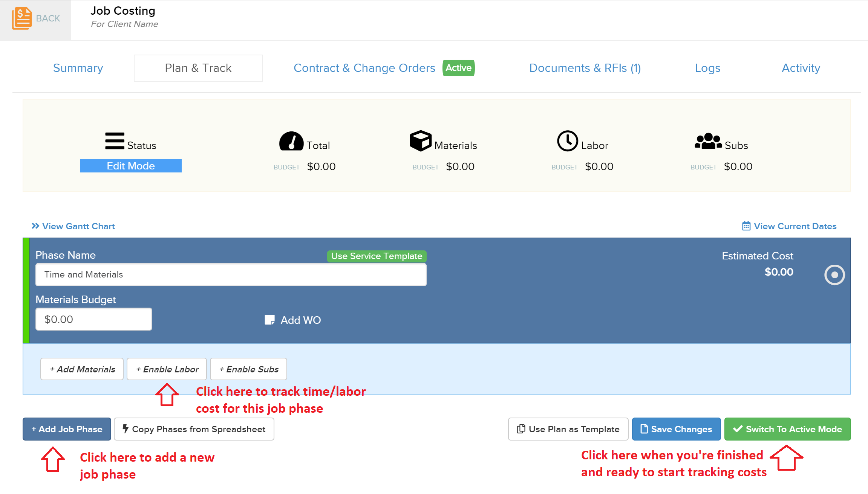Image resolution: width=868 pixels, height=494 pixels.
Task: Open the View Current Dates link
Action: (795, 226)
